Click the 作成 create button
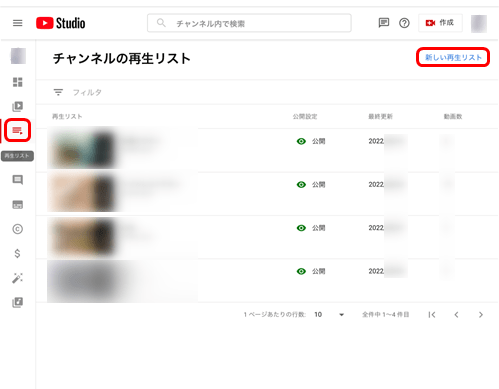Screen dimensions: 499x389 440,23
